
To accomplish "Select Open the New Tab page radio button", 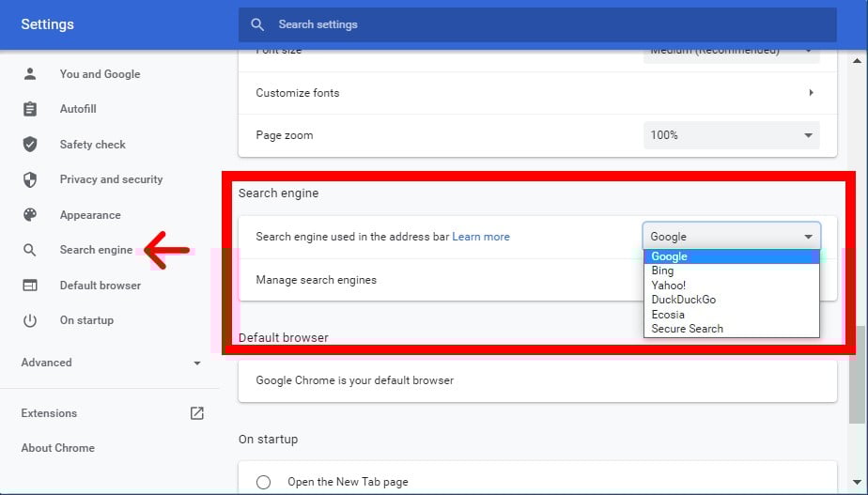I will tap(263, 482).
